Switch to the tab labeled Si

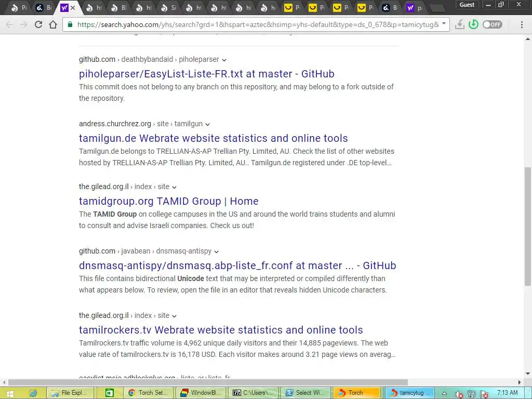pyautogui.click(x=169, y=7)
